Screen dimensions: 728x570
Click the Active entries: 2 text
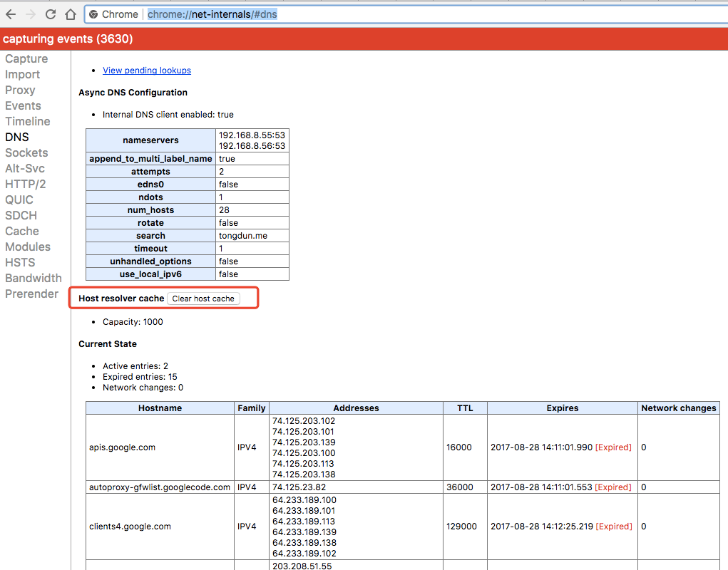click(x=135, y=366)
